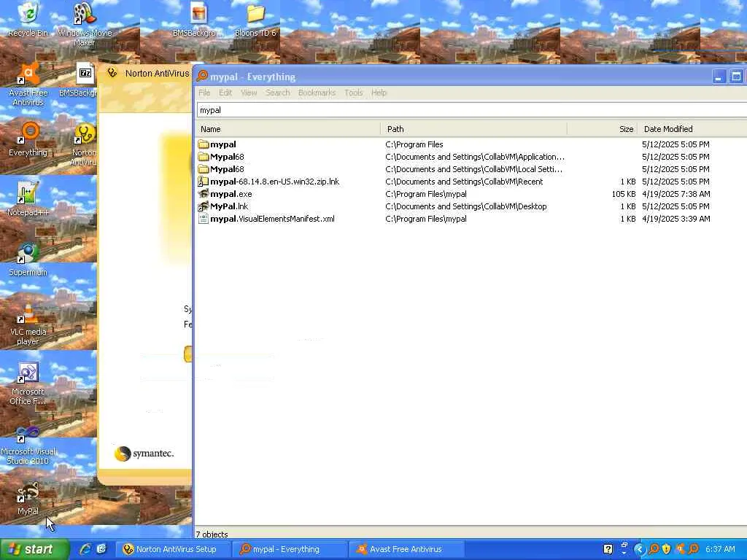747x560 pixels.
Task: Switch to Avast Free Antivirus taskbar button
Action: pyautogui.click(x=407, y=549)
